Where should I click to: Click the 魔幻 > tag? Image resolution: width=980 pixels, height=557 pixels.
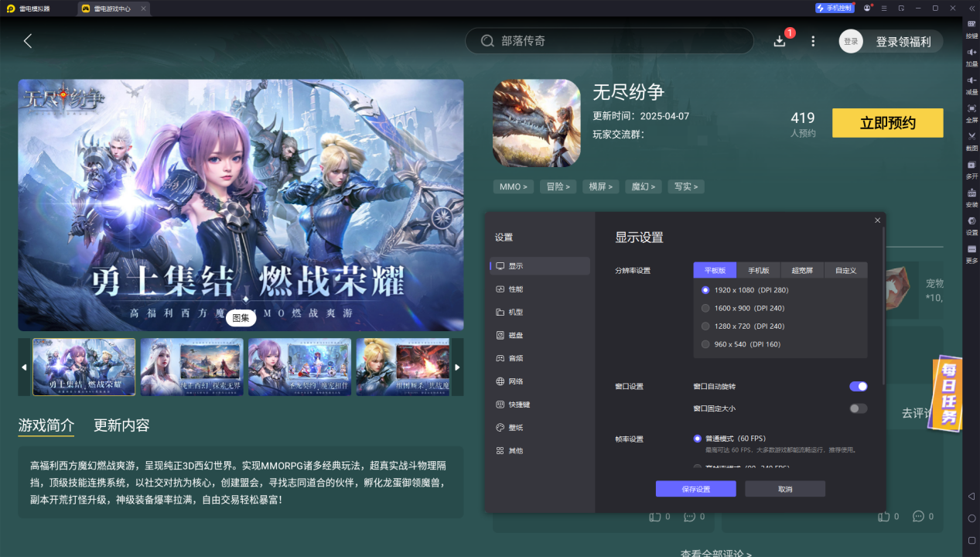coord(644,186)
